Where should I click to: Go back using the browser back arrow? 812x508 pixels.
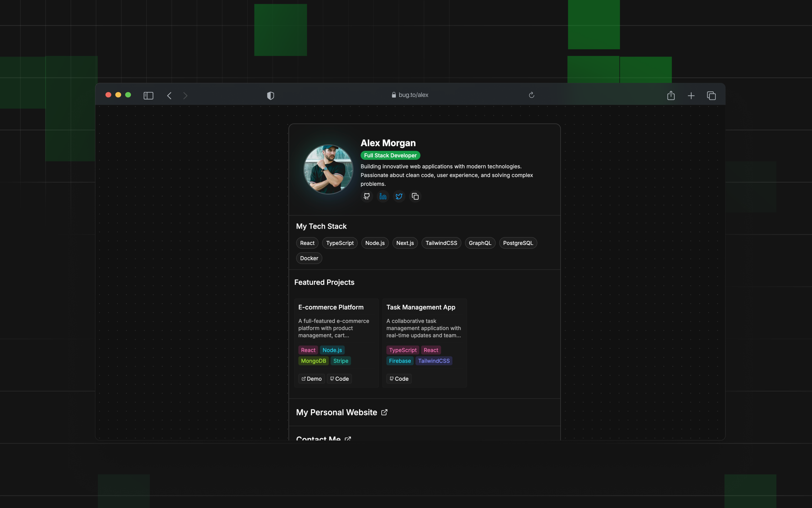click(169, 96)
